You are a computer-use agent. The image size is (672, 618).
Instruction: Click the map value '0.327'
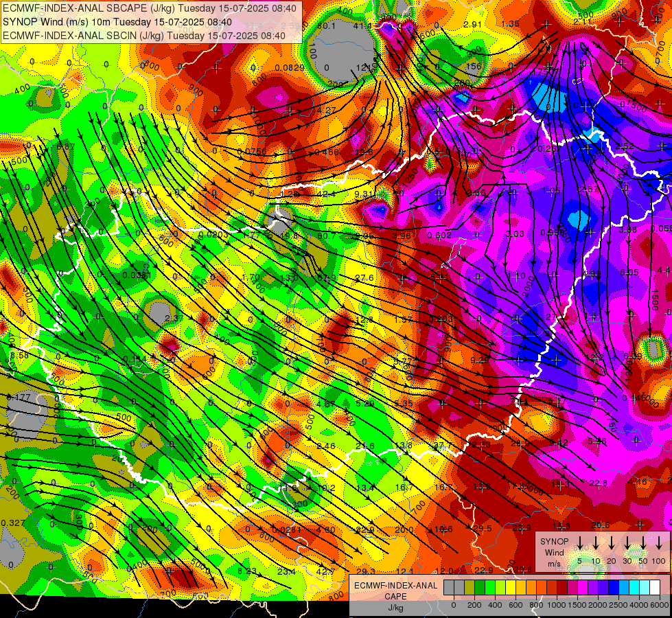coord(13,523)
